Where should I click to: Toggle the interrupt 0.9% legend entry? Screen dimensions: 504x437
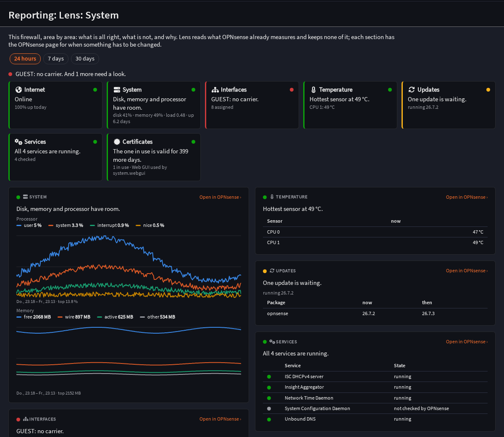pos(110,225)
